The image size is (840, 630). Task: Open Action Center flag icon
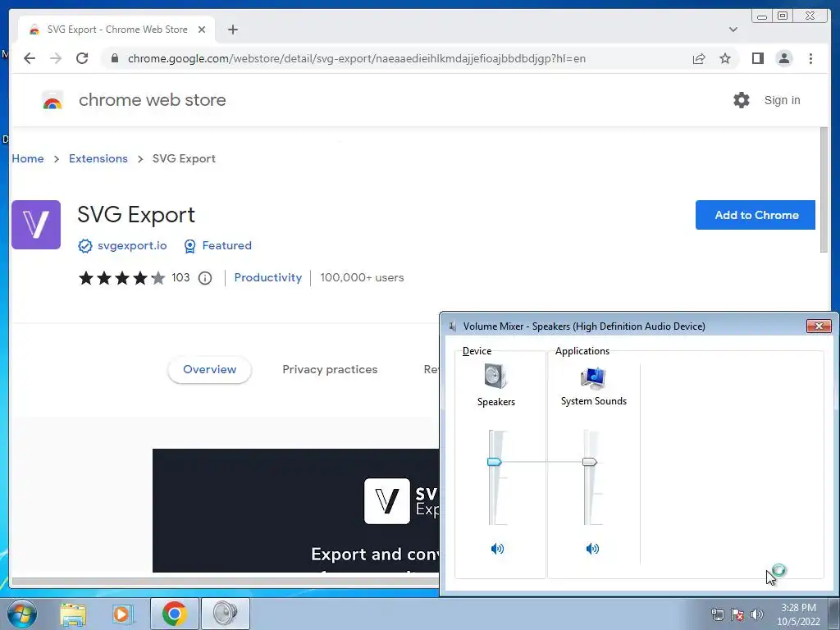[x=737, y=614]
